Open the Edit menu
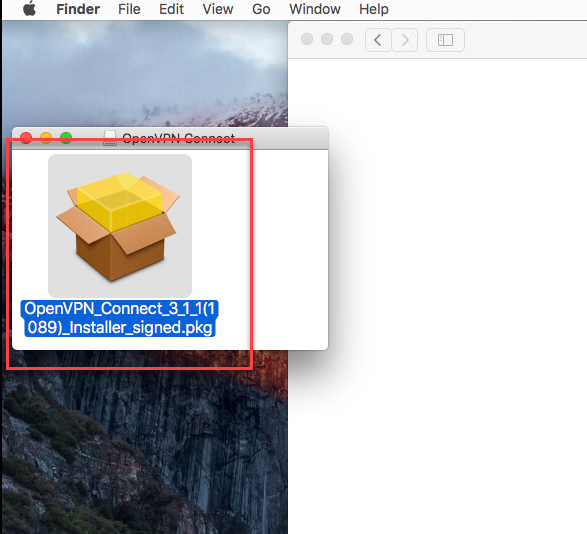The image size is (587, 534). (x=171, y=9)
